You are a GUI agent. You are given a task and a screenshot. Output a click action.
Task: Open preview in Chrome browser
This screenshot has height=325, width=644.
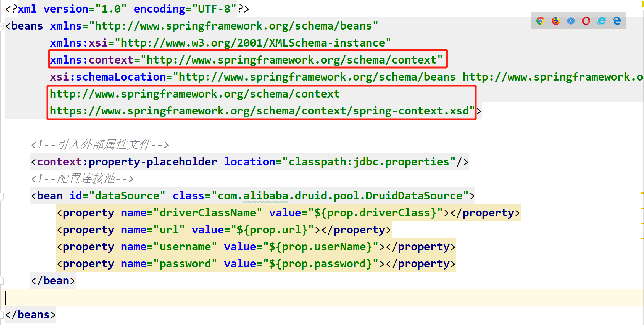tap(540, 21)
